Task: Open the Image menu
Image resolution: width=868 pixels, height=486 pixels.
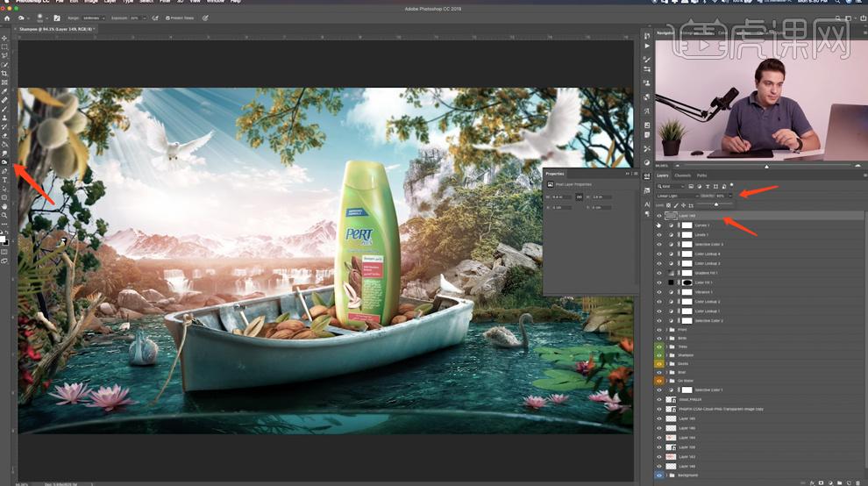Action: pos(91,2)
